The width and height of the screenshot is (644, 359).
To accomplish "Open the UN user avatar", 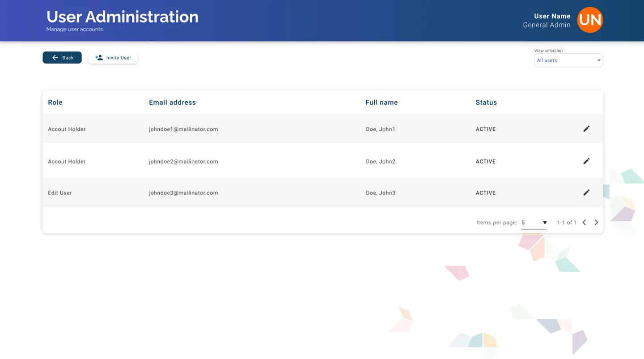I will (590, 20).
